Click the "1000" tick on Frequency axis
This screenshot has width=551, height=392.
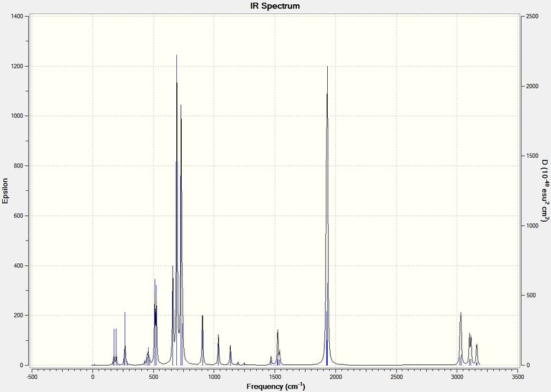214,377
